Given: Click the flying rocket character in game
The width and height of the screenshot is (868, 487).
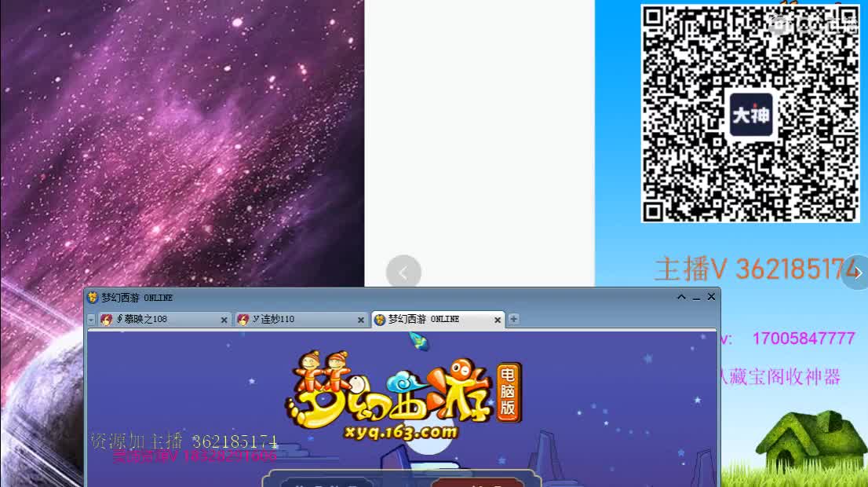Looking at the screenshot, I should [420, 341].
